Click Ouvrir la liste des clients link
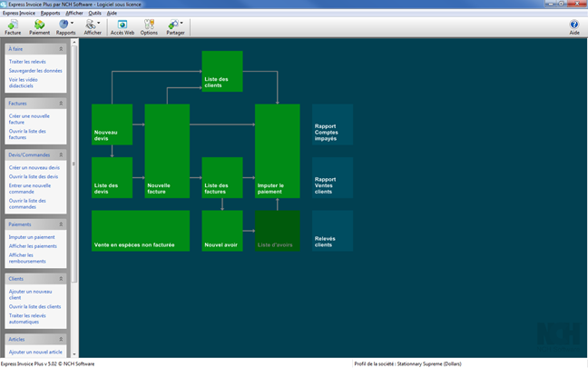This screenshot has width=588, height=368. (34, 306)
